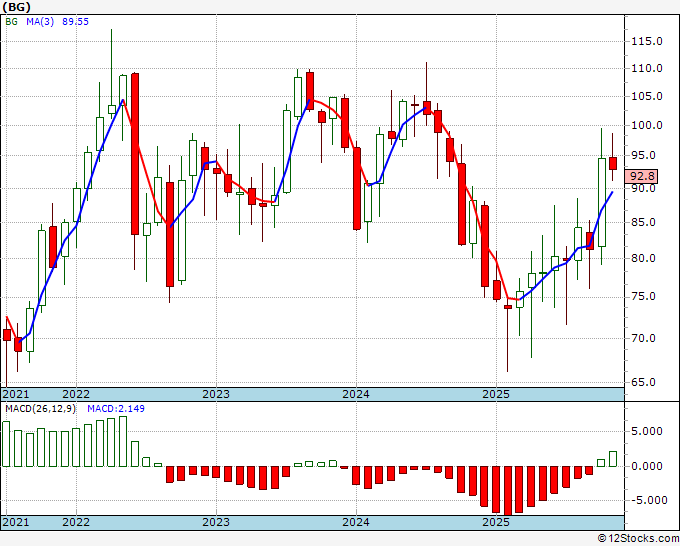Select 2024 on the MACD panel time axis
This screenshot has height=546, width=680.
coord(356,522)
